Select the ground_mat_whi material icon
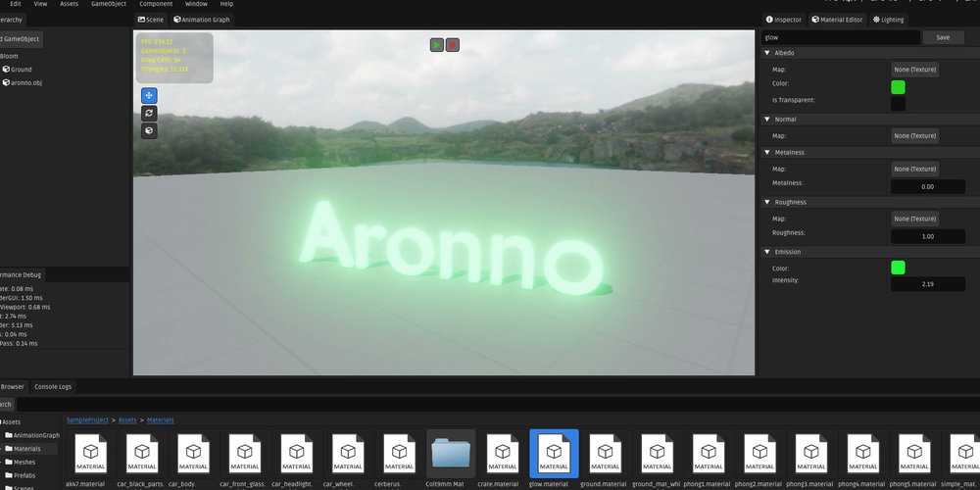The height and width of the screenshot is (490, 980). coord(657,454)
